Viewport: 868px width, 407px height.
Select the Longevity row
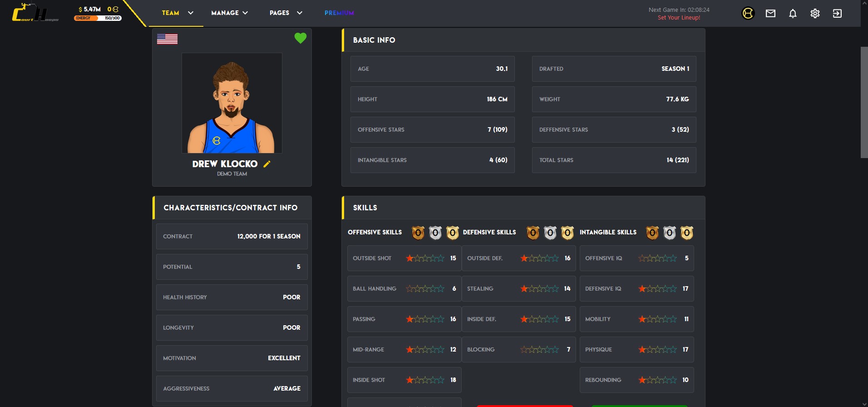pos(232,328)
